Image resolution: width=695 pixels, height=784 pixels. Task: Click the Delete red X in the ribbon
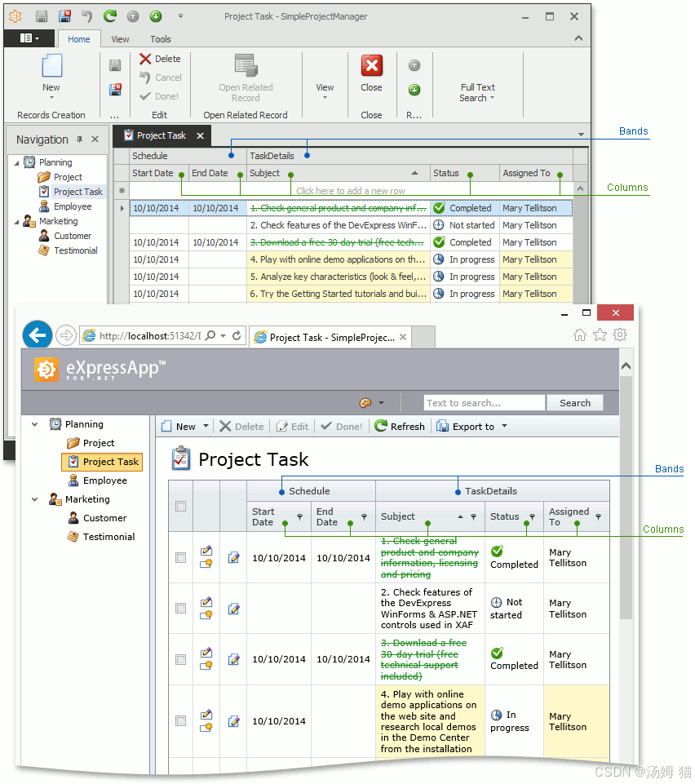145,59
